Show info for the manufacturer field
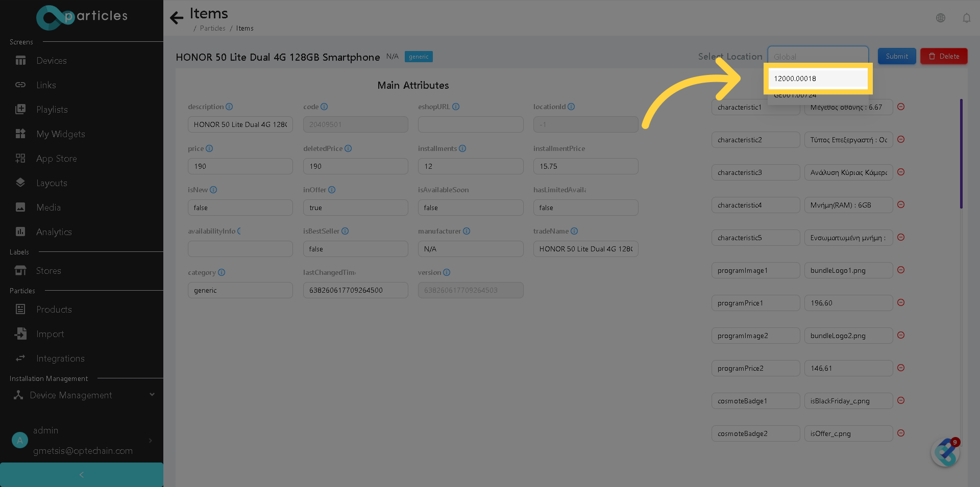The height and width of the screenshot is (487, 980). pos(467,231)
